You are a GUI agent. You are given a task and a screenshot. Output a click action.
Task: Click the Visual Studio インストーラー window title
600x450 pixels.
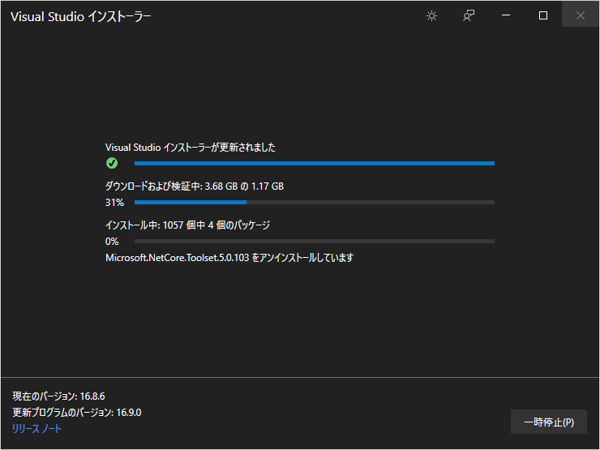click(x=81, y=16)
